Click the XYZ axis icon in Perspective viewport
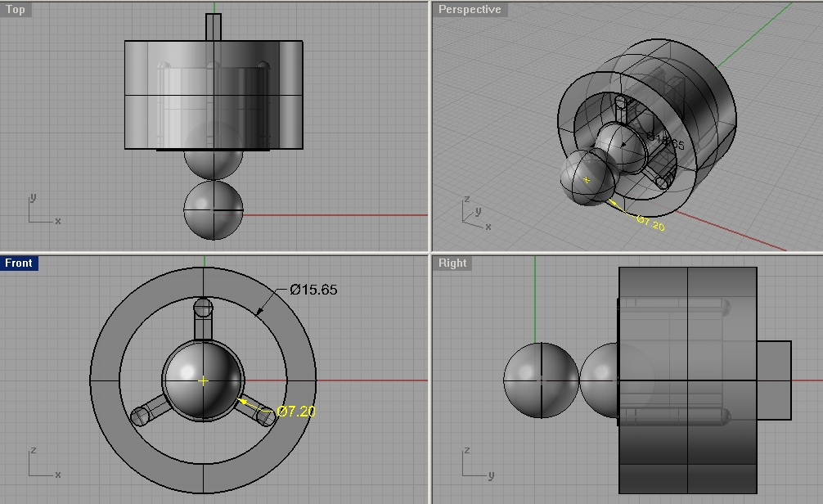 point(474,215)
